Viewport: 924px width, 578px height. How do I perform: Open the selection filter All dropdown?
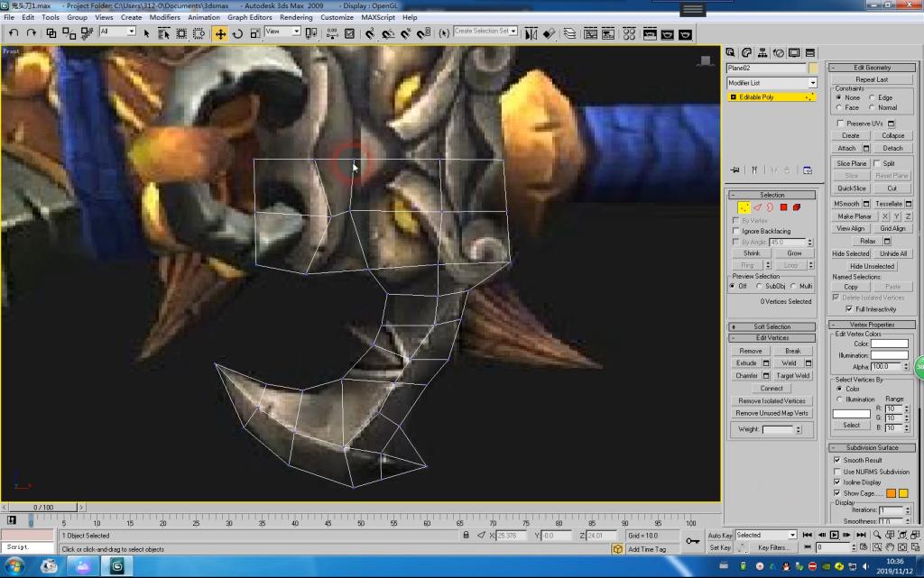(118, 32)
